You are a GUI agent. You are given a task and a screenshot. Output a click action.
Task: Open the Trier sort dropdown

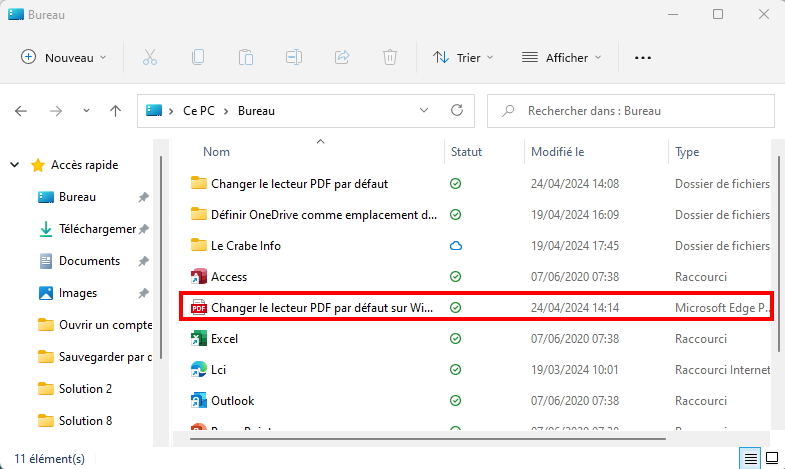[x=463, y=58]
